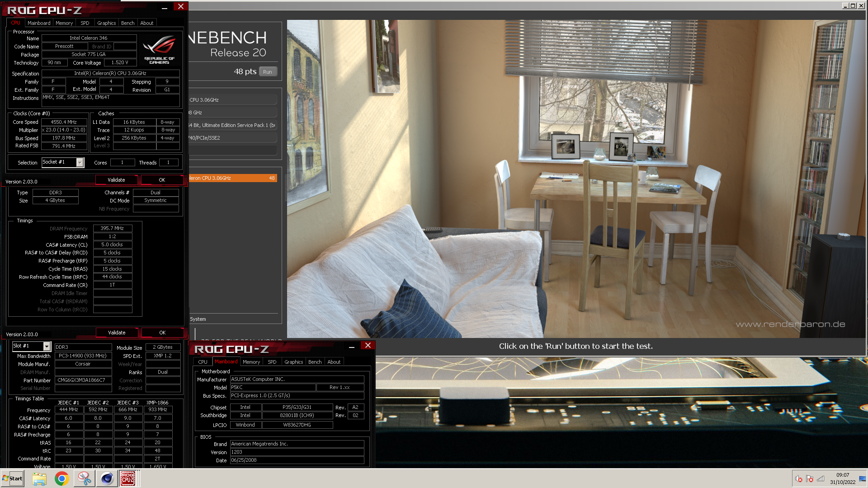This screenshot has height=488, width=868.
Task: Open Windows Explorer from the taskbar
Action: pyautogui.click(x=39, y=479)
